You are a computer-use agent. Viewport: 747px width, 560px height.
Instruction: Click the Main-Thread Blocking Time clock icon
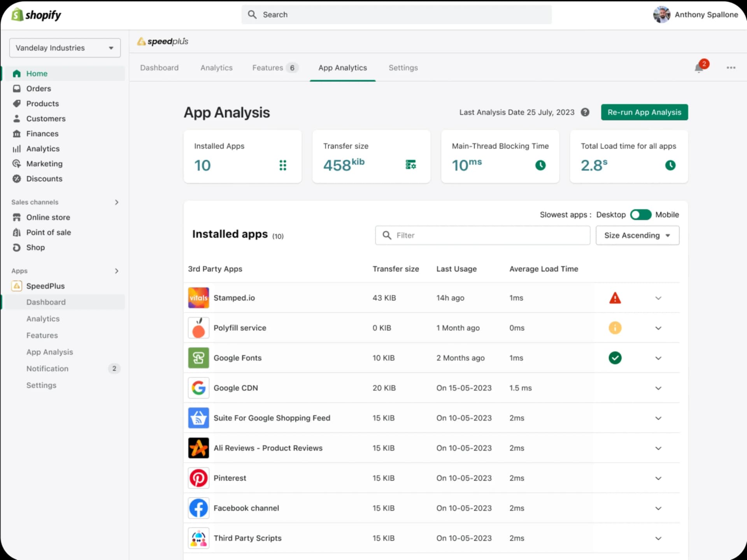click(540, 165)
